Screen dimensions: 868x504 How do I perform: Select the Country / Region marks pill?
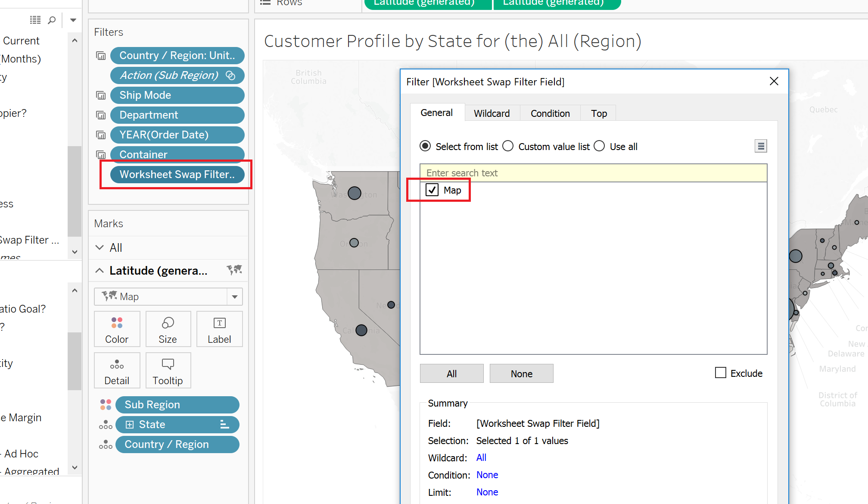coord(177,445)
